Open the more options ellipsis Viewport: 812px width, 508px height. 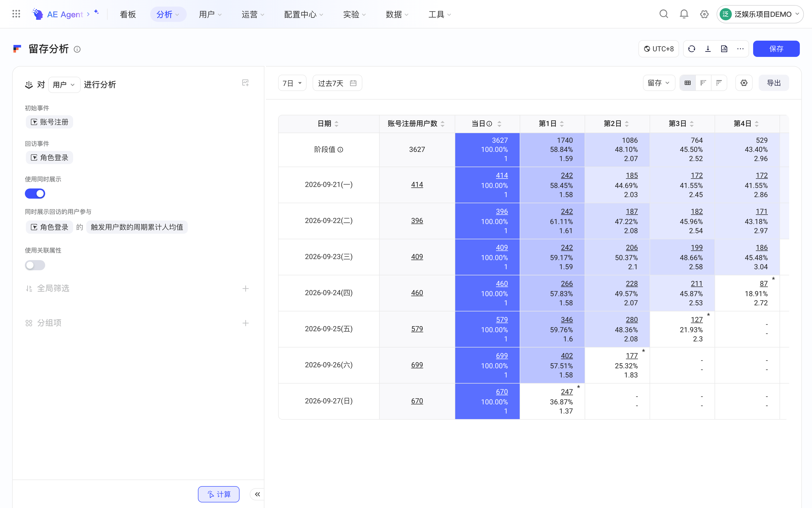740,49
